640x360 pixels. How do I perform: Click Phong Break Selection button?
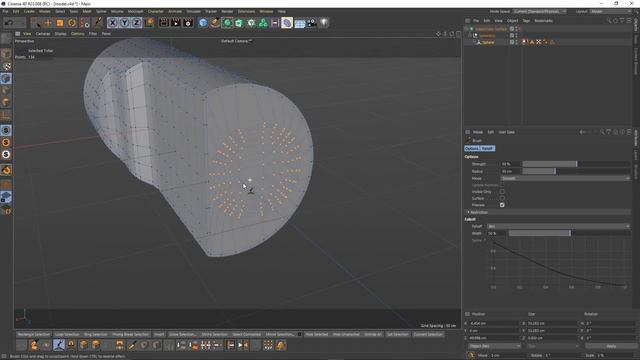point(131,334)
